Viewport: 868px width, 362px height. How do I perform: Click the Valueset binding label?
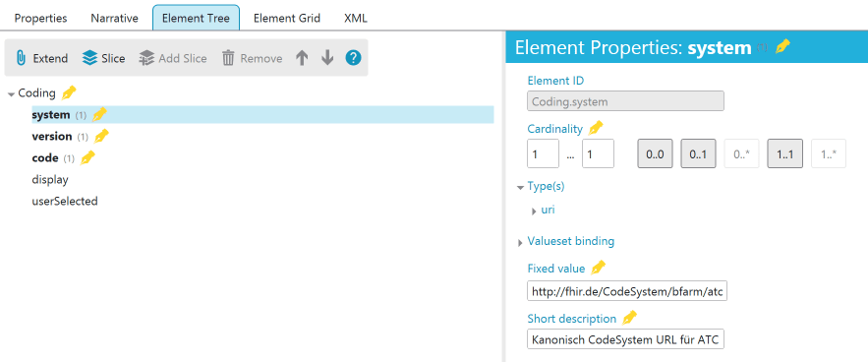pos(571,241)
